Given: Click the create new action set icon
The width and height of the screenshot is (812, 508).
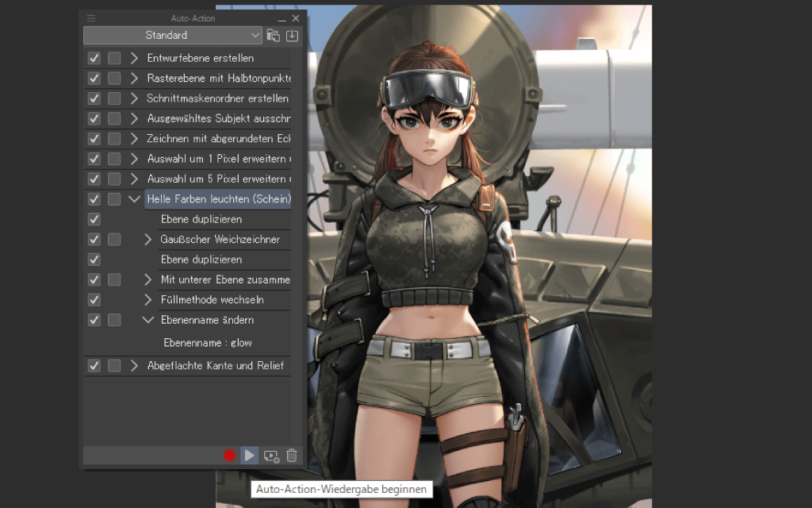Looking at the screenshot, I should point(274,35).
